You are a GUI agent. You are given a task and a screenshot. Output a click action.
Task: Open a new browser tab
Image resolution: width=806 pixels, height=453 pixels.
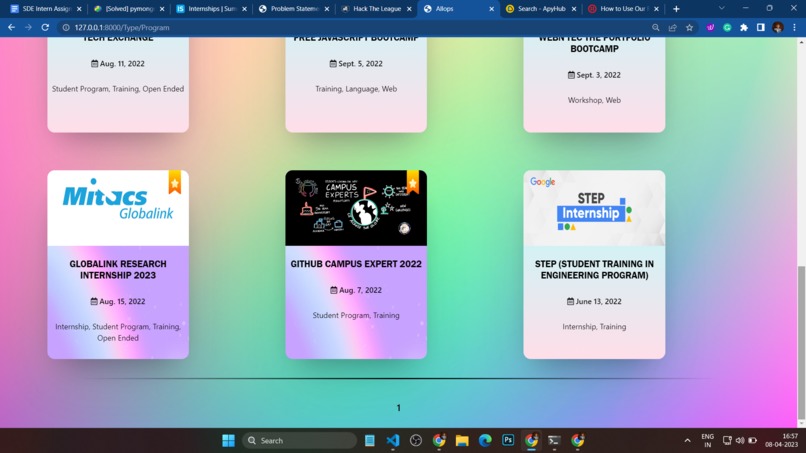[x=676, y=9]
